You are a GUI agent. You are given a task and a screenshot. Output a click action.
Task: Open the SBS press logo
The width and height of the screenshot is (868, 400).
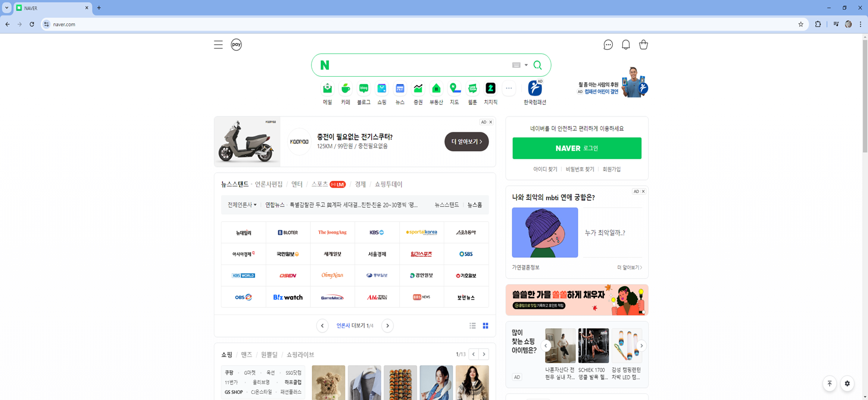pos(466,254)
